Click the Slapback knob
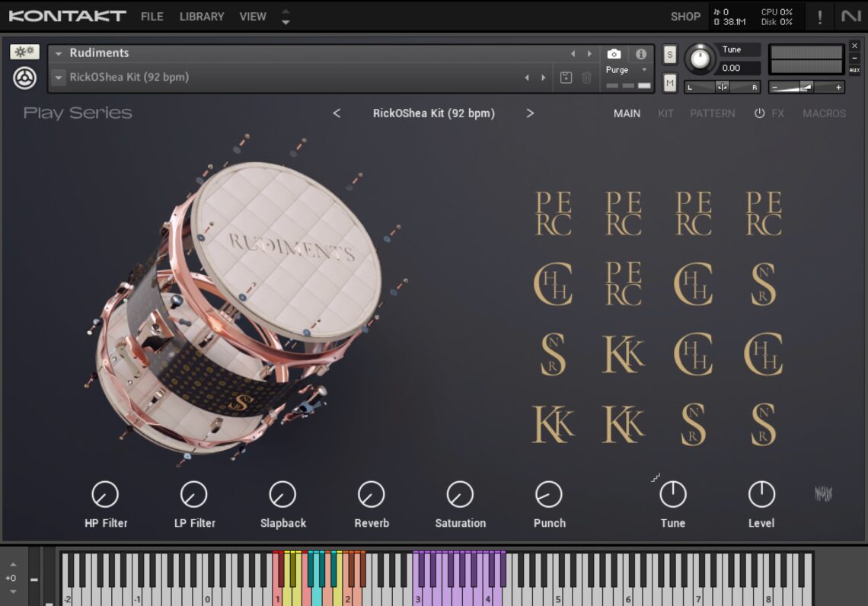The height and width of the screenshot is (606, 868). point(283,494)
